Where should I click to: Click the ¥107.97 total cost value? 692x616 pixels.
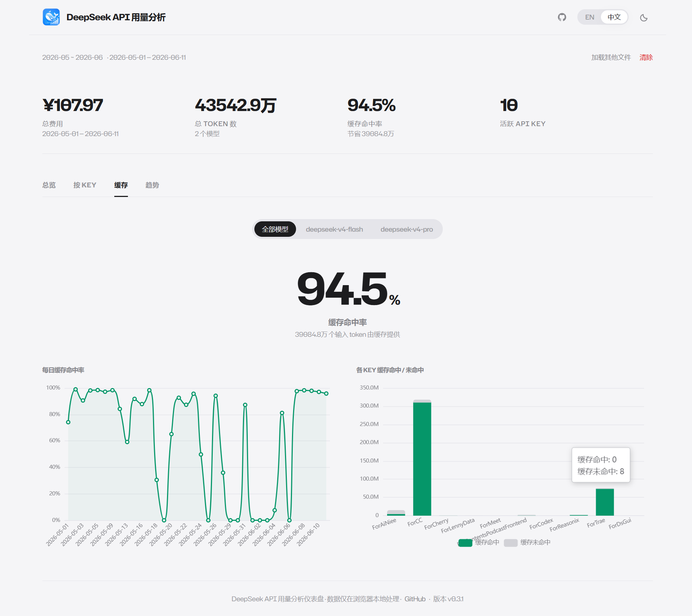73,105
